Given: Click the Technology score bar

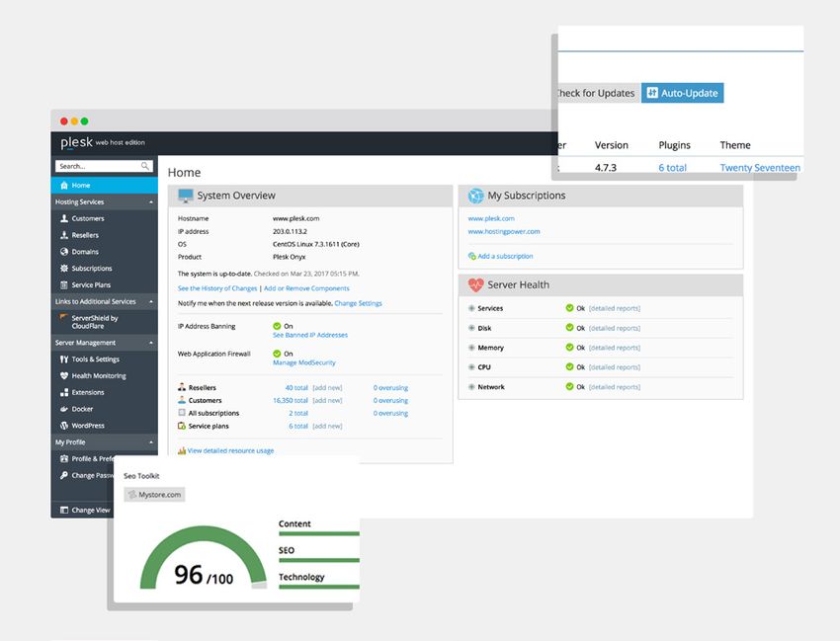Looking at the screenshot, I should pyautogui.click(x=319, y=587).
